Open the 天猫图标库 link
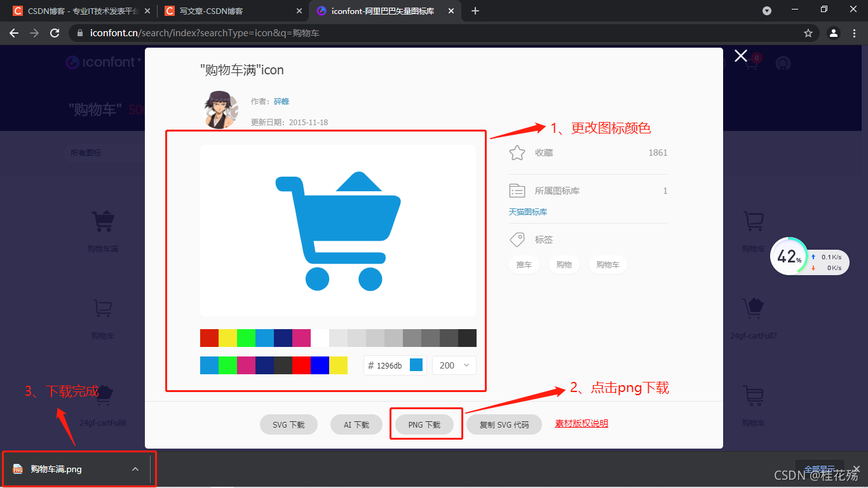This screenshot has width=868, height=488. [527, 212]
